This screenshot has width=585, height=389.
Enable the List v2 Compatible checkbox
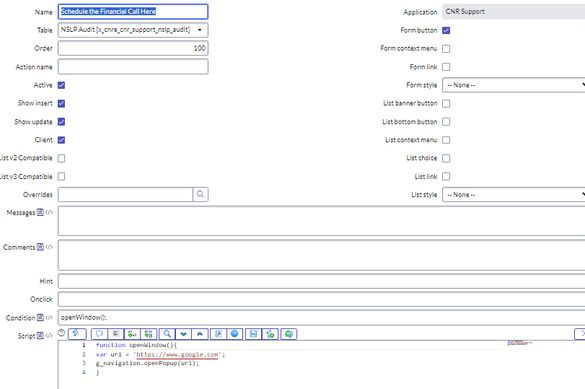[62, 158]
